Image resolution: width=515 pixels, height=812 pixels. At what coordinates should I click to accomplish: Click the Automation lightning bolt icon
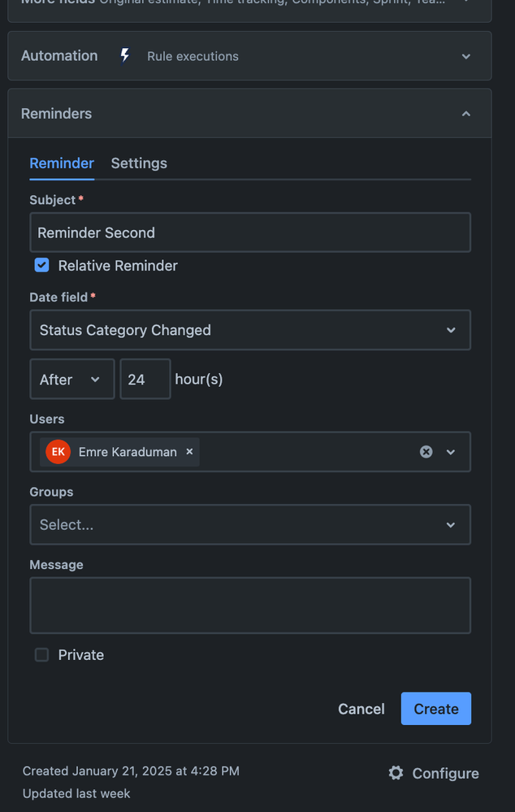coord(124,55)
